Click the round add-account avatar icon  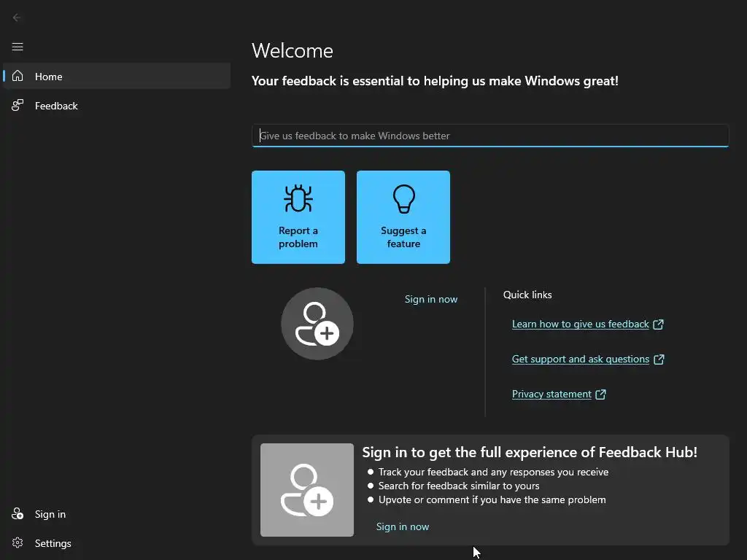click(x=317, y=324)
